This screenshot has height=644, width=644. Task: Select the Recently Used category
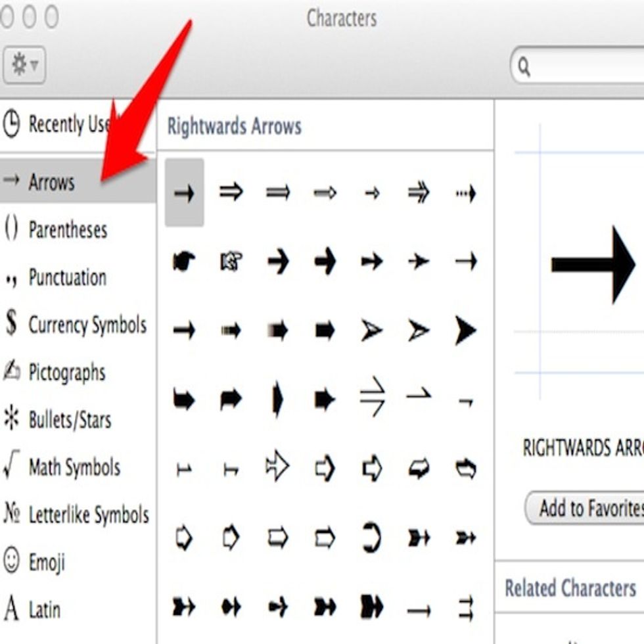point(66,124)
